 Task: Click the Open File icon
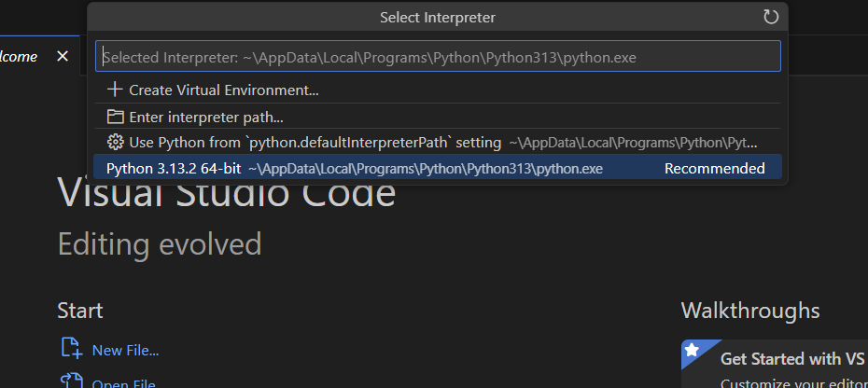pyautogui.click(x=72, y=381)
